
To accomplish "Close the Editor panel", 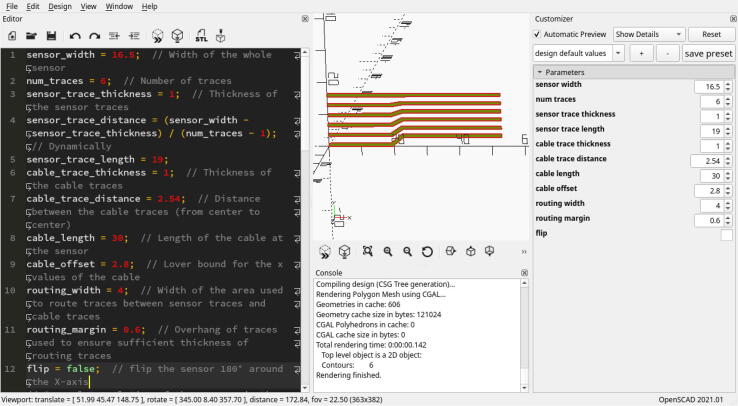I will tap(305, 19).
